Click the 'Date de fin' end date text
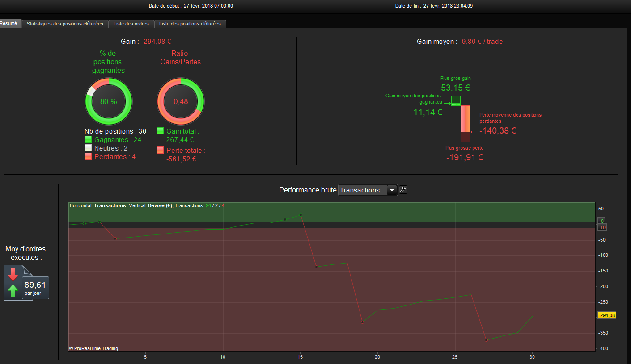 [x=434, y=6]
